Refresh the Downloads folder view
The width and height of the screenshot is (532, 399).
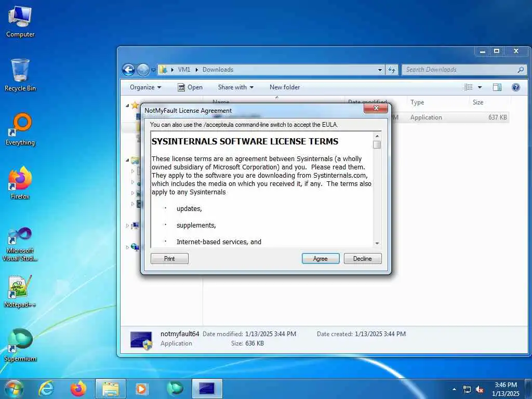392,70
